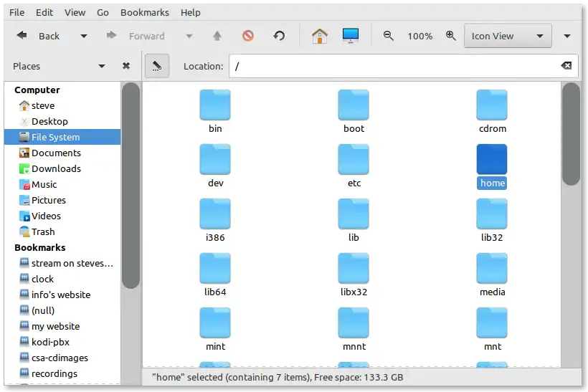
Task: Click the red Stop loading icon
Action: pyautogui.click(x=248, y=36)
